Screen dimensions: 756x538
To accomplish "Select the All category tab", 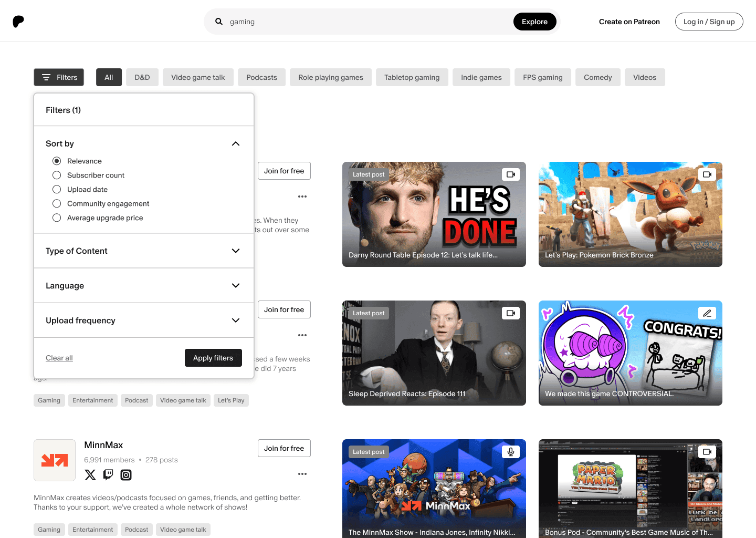I will coord(109,77).
